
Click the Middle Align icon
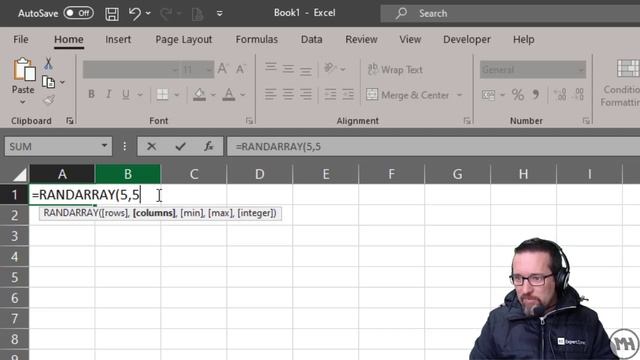(288, 69)
